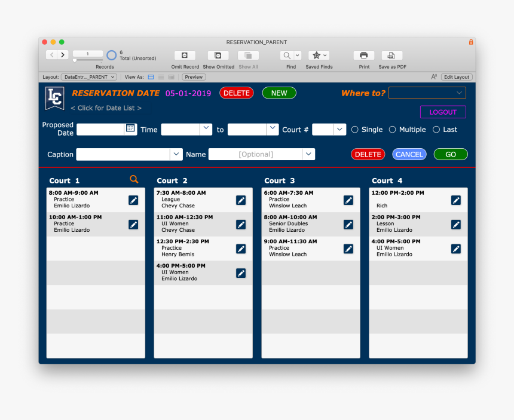Click the Print icon
Viewport: 514px width, 420px height.
(364, 56)
